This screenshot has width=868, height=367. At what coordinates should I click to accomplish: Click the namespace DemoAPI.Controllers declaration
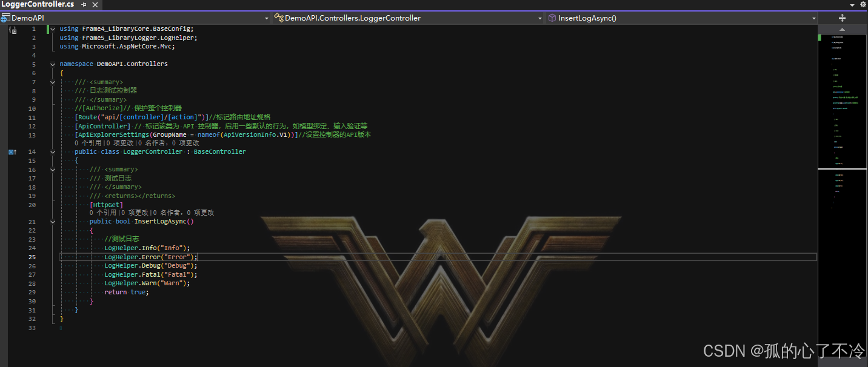[113, 64]
